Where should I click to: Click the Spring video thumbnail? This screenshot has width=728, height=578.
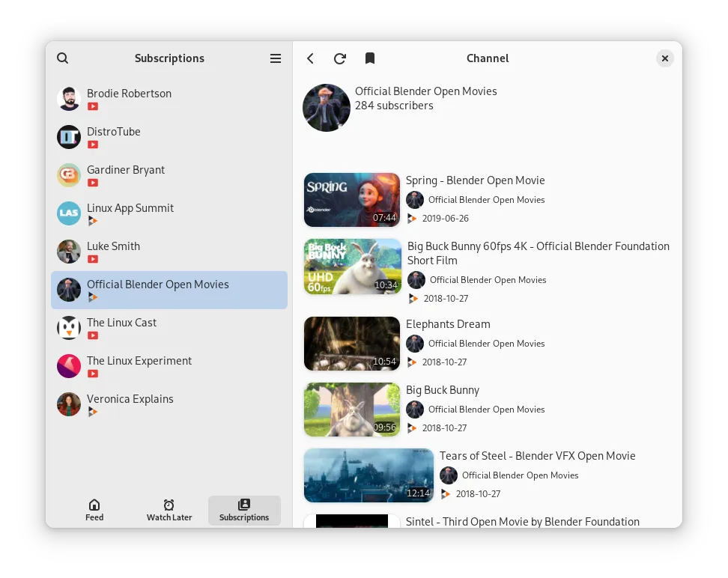[352, 200]
